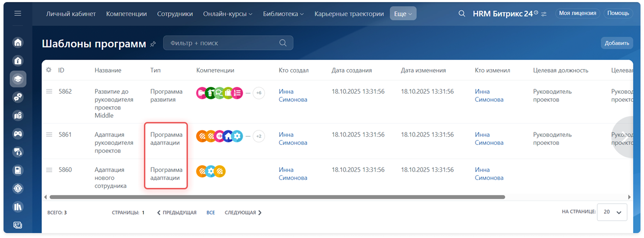Expand the Библиотека dropdown menu
The height and width of the screenshot is (238, 644).
283,14
